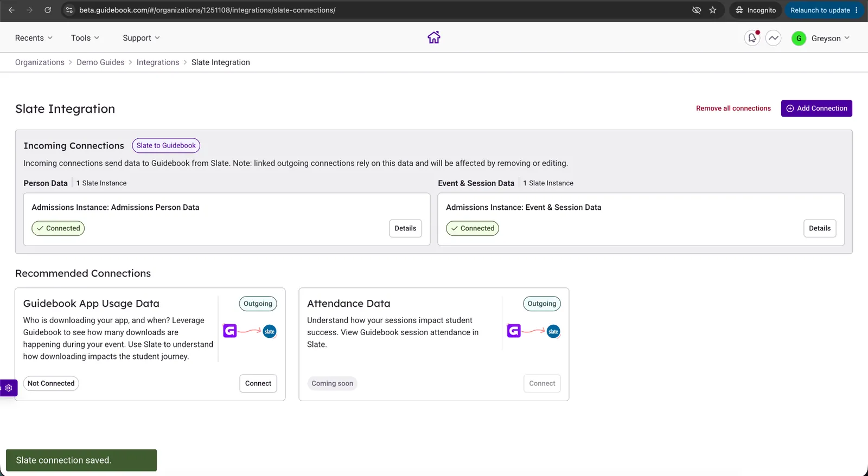Image resolution: width=868 pixels, height=476 pixels.
Task: Open the Relaunch to update menu
Action: 824,10
